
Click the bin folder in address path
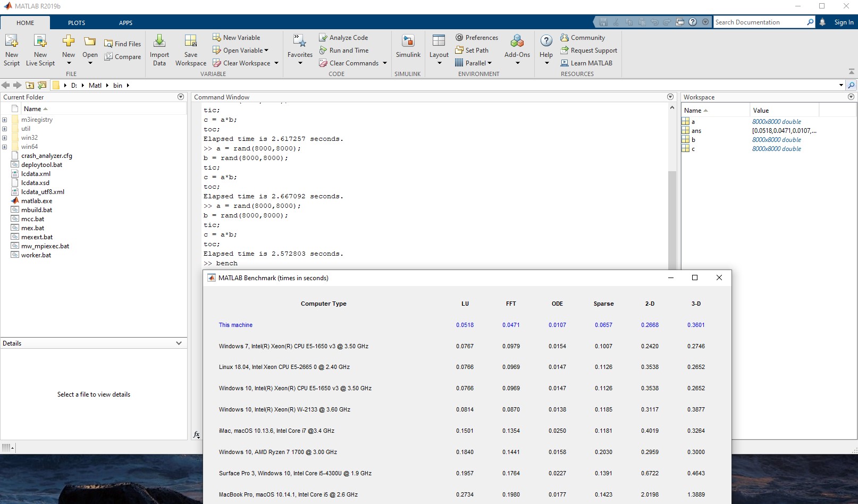point(117,85)
